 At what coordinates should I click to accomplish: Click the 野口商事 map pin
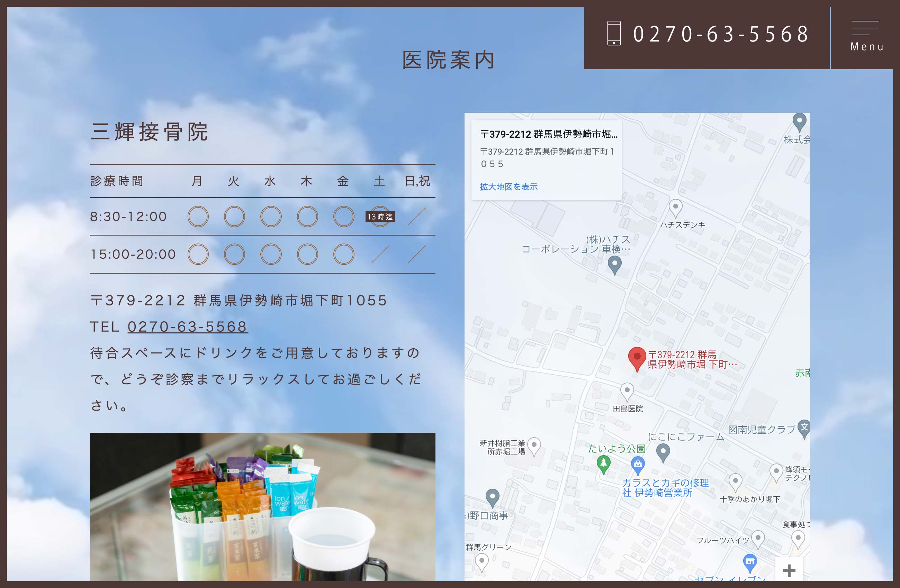[x=492, y=497]
